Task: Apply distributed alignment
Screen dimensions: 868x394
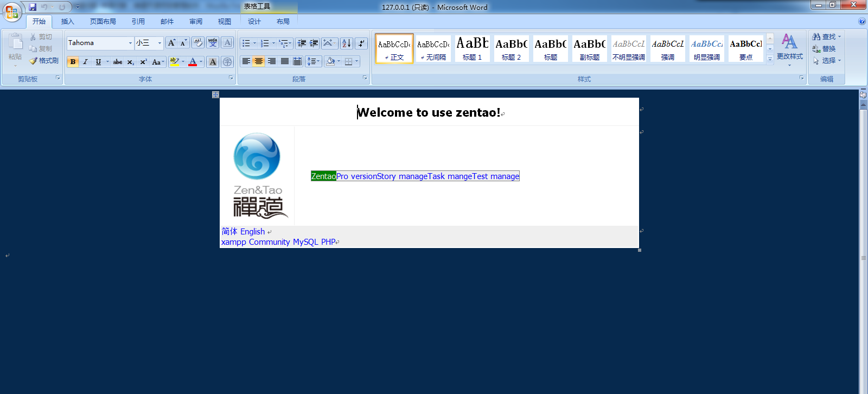Action: pos(297,61)
